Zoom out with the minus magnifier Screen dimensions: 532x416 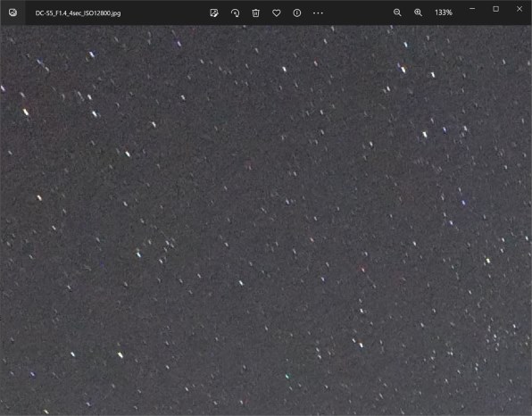click(397, 12)
